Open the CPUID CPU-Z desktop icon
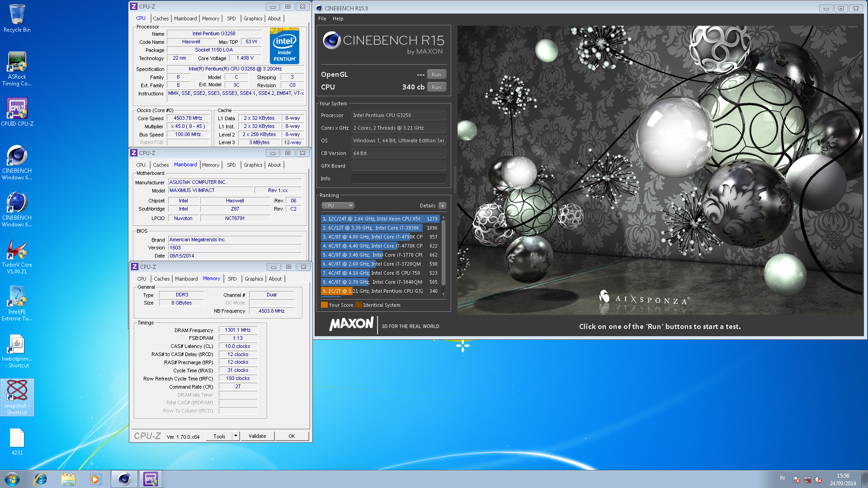Viewport: 868px width, 488px height. [x=17, y=112]
